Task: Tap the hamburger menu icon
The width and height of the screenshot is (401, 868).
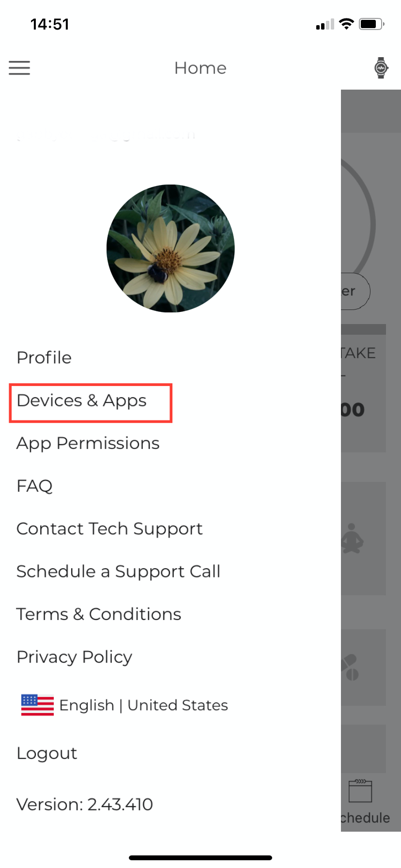Action: 19,68
